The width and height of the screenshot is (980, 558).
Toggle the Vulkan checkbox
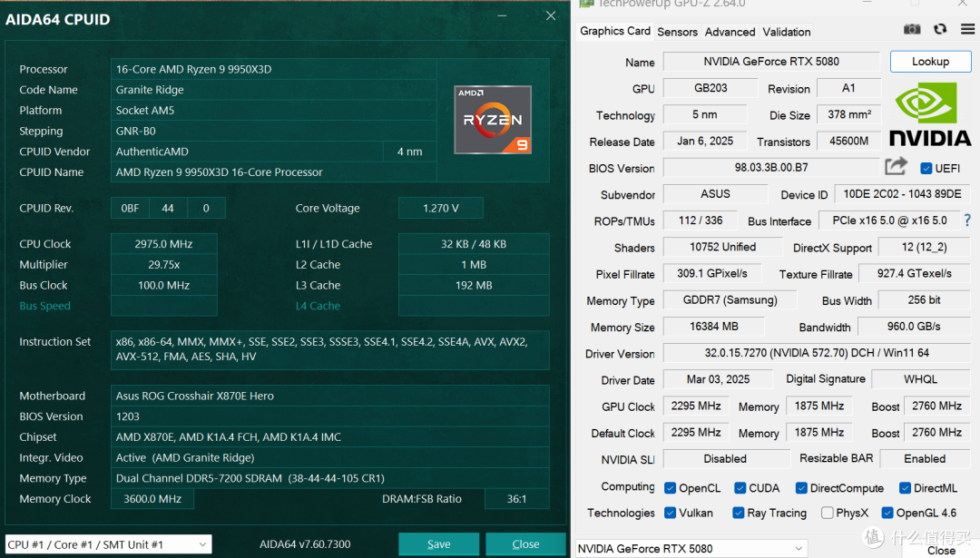[670, 513]
